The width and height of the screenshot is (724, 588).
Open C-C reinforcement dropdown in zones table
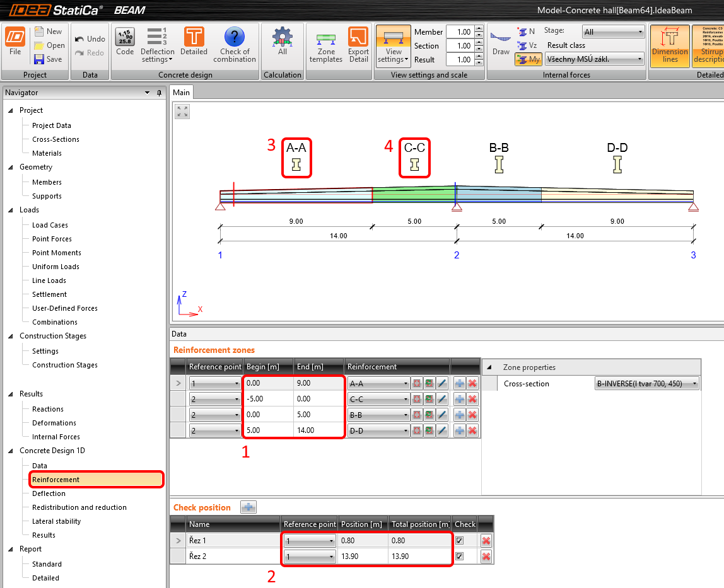378,399
